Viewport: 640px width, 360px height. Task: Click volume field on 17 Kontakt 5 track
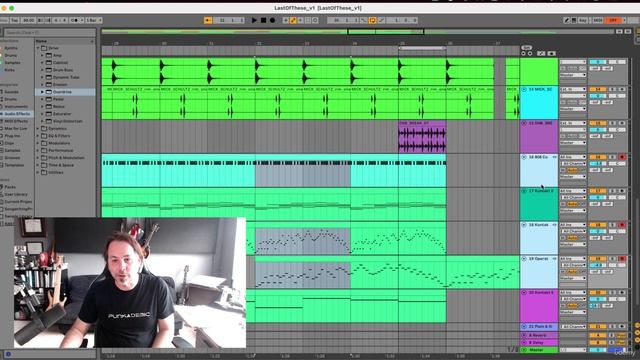tap(598, 198)
